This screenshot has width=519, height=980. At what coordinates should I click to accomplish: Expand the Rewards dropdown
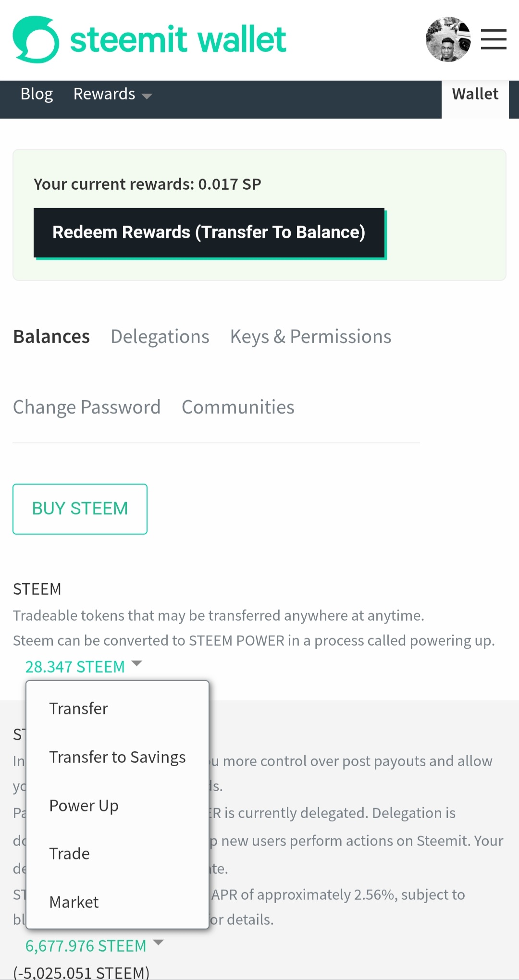(x=112, y=94)
